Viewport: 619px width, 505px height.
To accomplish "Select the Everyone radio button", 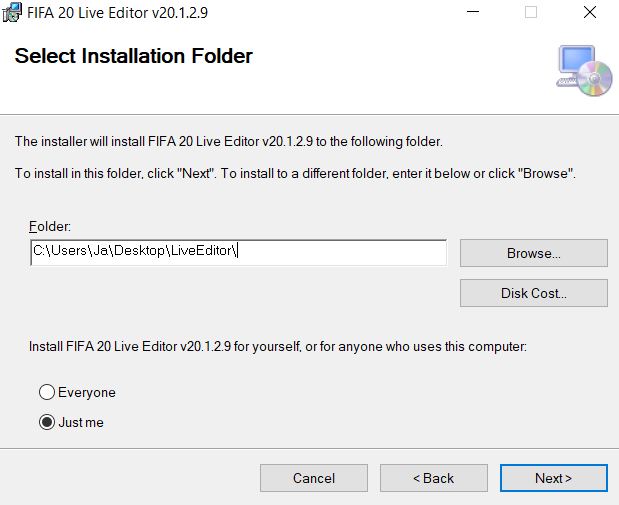I will [x=47, y=392].
